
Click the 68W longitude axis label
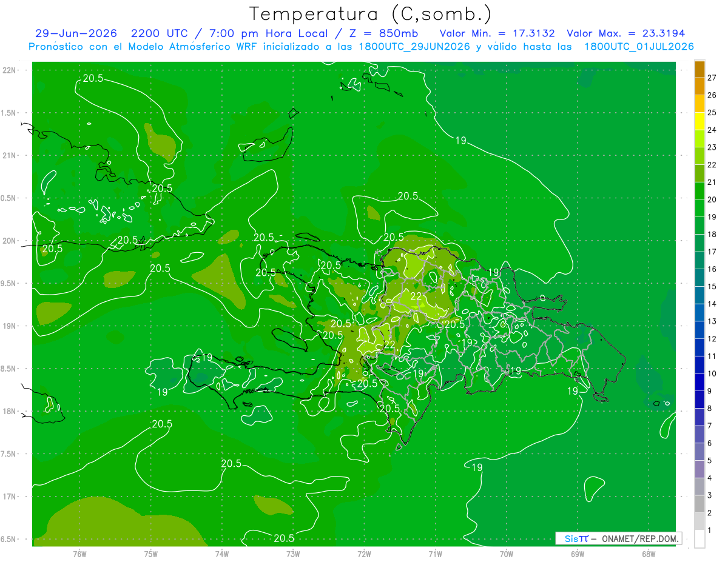click(649, 554)
